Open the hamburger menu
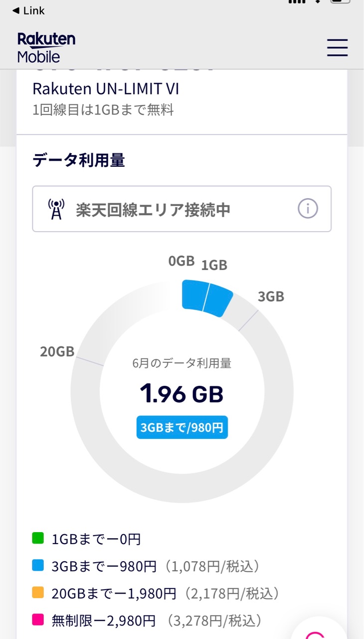 click(x=337, y=48)
